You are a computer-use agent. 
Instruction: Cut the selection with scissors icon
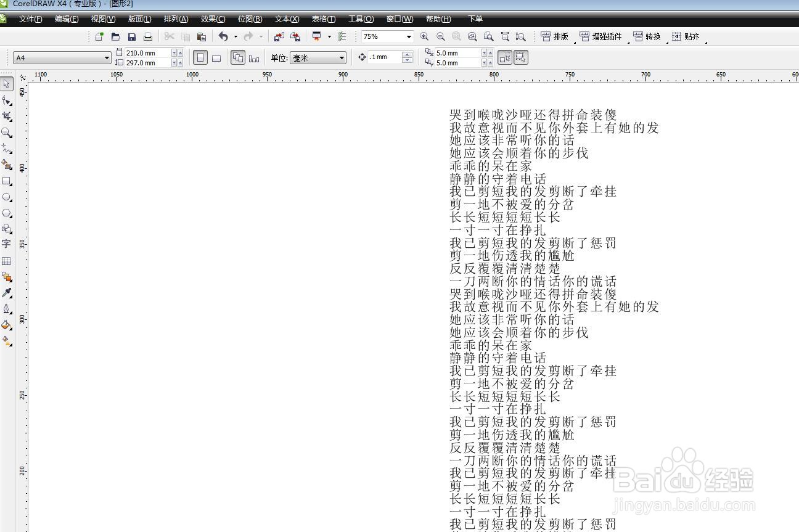(169, 37)
